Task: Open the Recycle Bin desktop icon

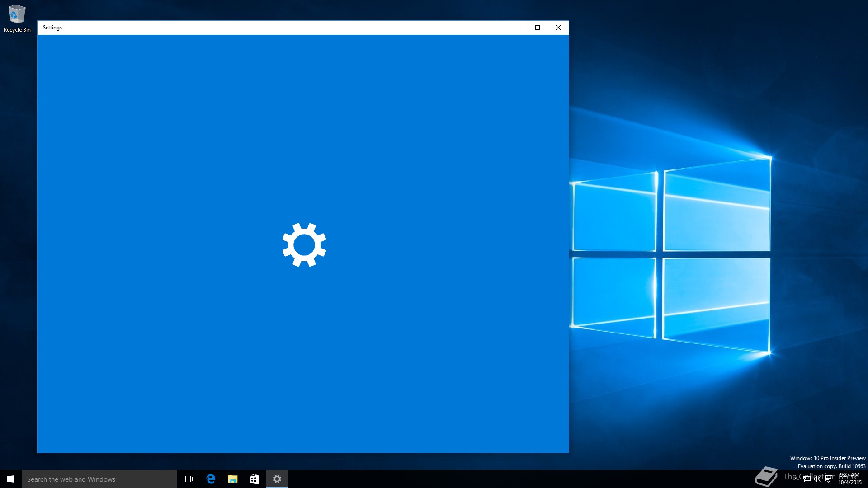Action: (x=17, y=18)
